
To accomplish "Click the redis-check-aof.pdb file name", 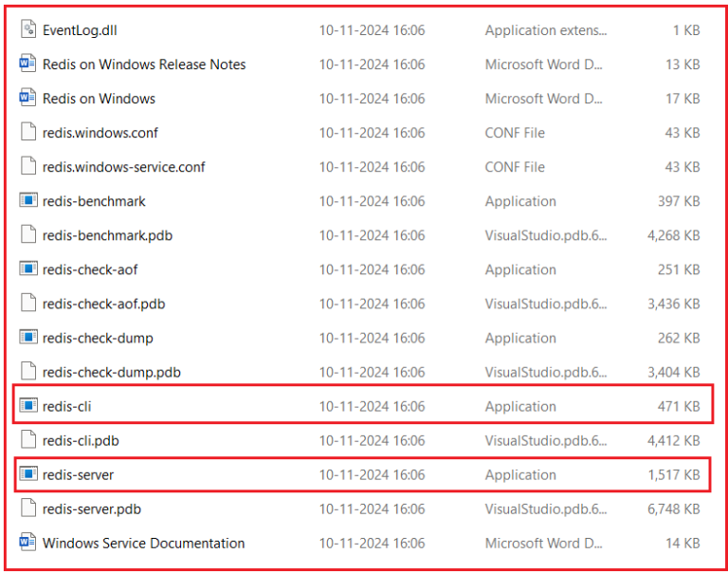I will point(103,304).
